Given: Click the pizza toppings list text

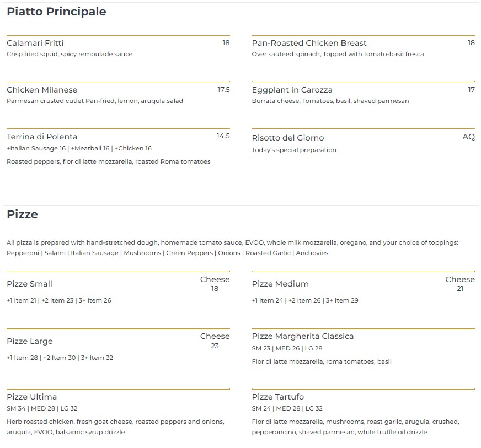Looking at the screenshot, I should [167, 253].
